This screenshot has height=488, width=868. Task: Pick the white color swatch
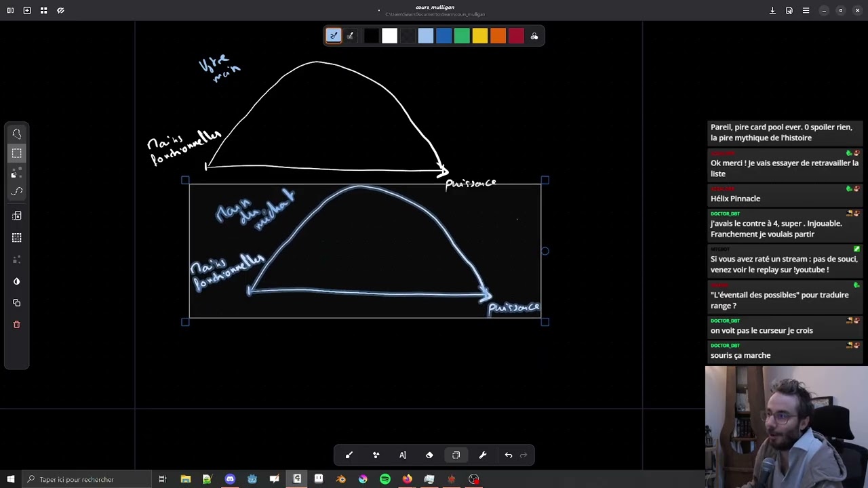click(389, 36)
